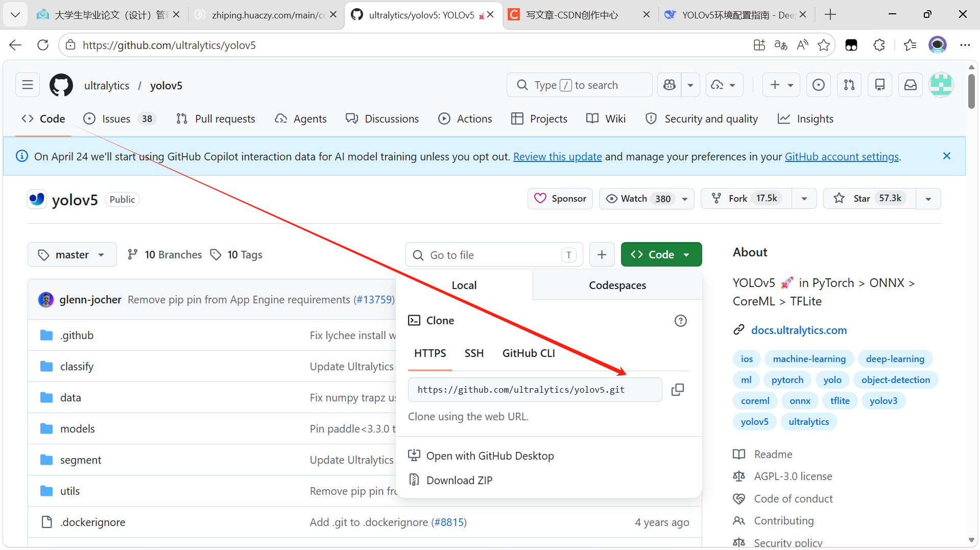
Task: Open the browser favorites list icon
Action: [x=910, y=45]
